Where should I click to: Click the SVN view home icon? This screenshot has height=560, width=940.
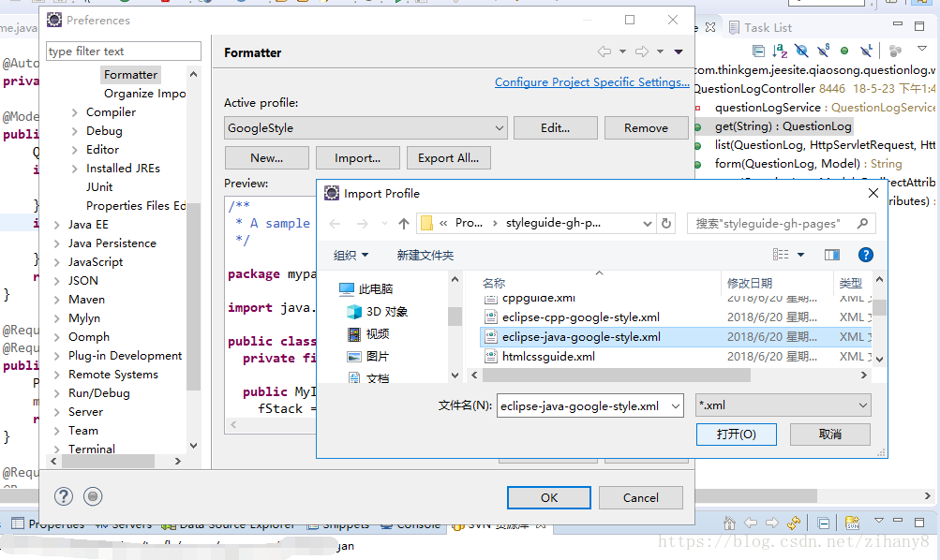[x=729, y=523]
